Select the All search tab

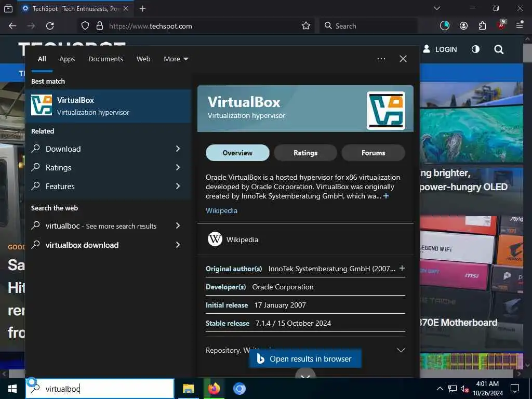tap(42, 59)
